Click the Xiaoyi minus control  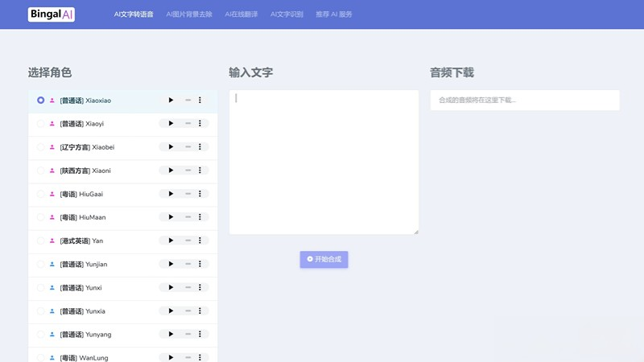tap(188, 124)
